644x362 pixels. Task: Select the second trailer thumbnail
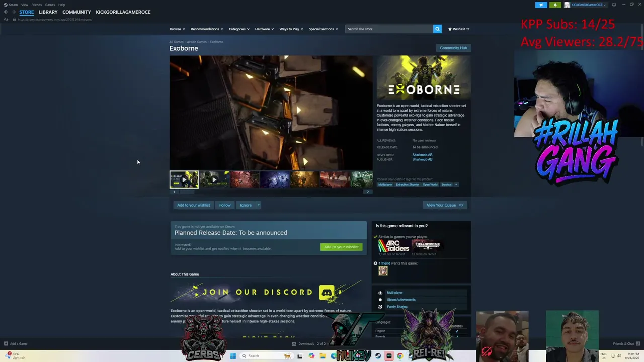coord(214,179)
